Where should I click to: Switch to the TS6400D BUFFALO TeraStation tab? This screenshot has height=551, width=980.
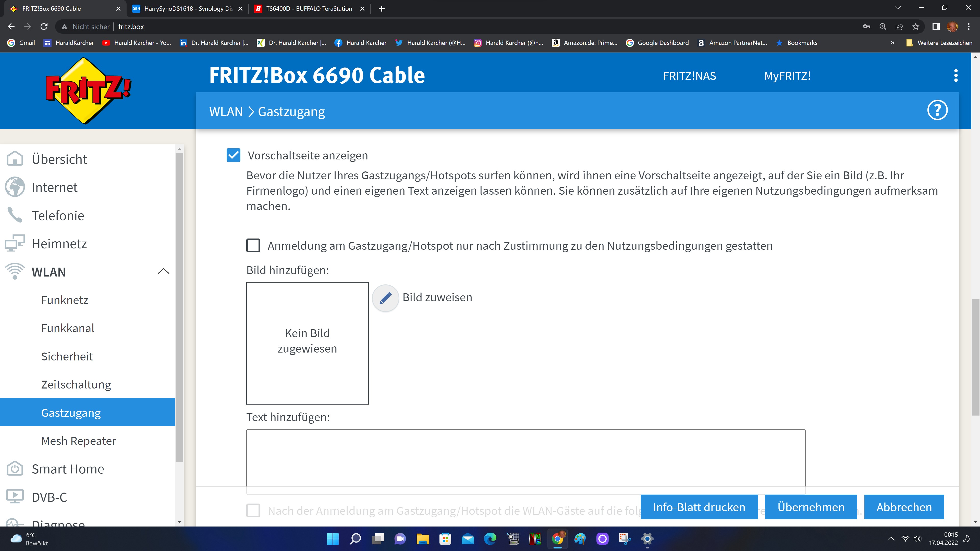[309, 8]
